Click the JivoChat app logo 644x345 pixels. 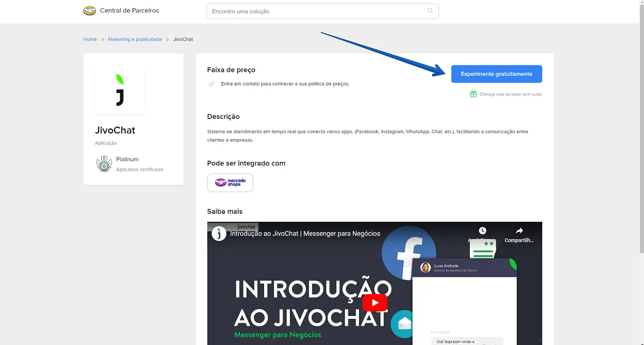(120, 90)
